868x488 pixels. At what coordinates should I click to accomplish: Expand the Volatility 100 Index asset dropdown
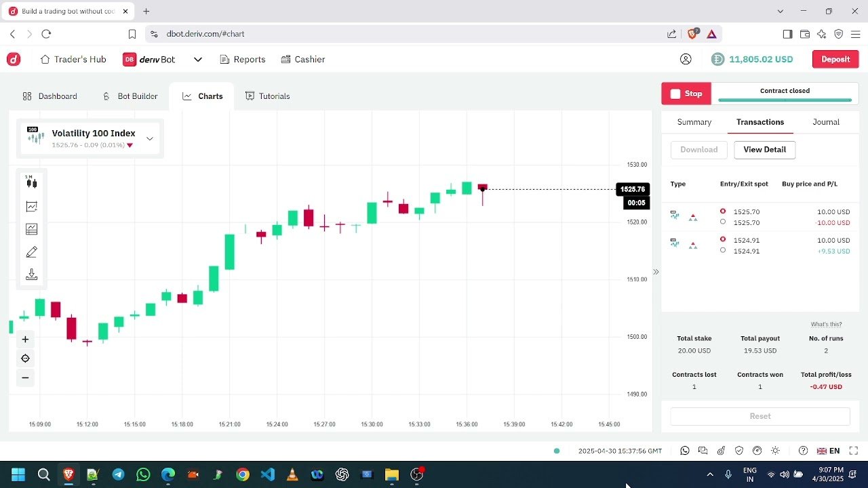click(x=149, y=138)
